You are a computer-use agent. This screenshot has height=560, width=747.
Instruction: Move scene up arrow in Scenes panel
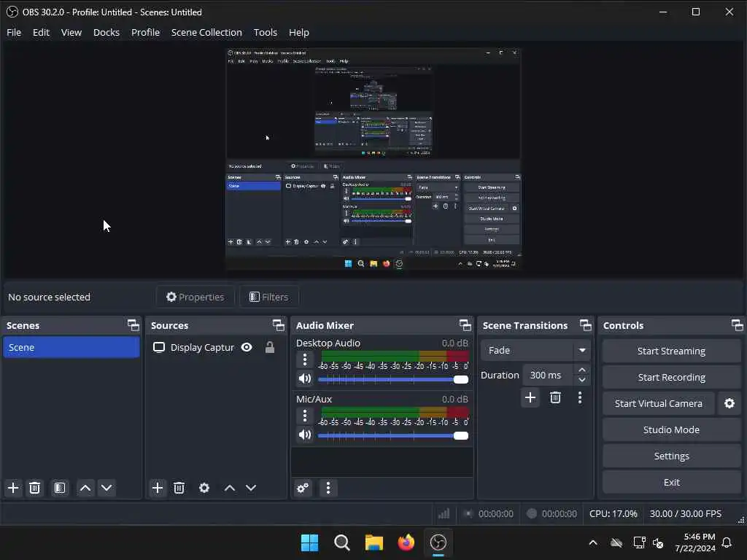pos(85,488)
